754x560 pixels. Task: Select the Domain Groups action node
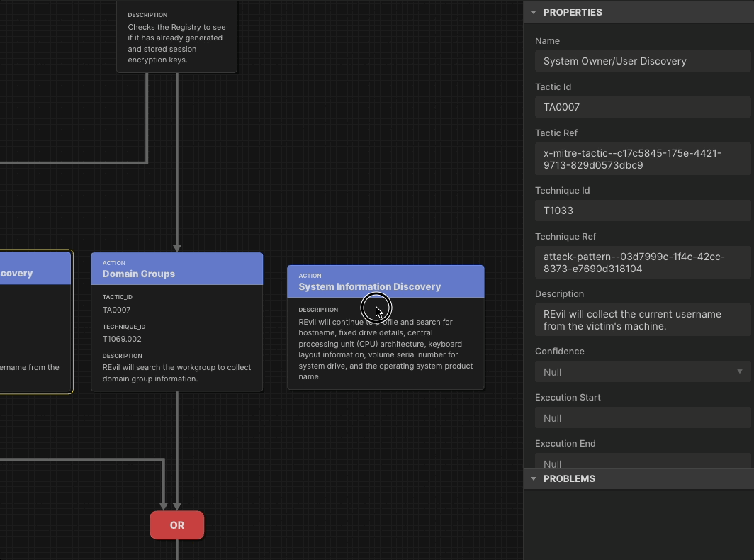click(176, 326)
